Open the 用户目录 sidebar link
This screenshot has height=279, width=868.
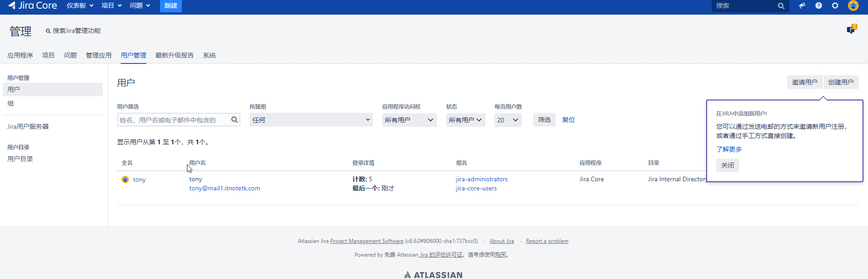(x=20, y=159)
